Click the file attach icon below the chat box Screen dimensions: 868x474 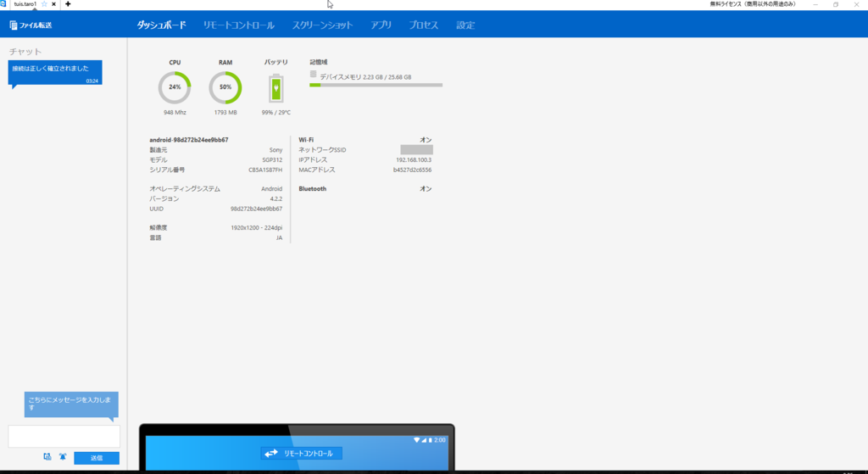[x=47, y=457]
